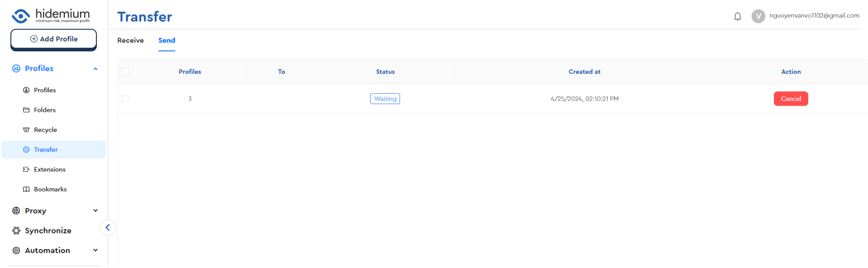Collapse the sidebar with arrow button
This screenshot has width=868, height=268.
point(108,228)
